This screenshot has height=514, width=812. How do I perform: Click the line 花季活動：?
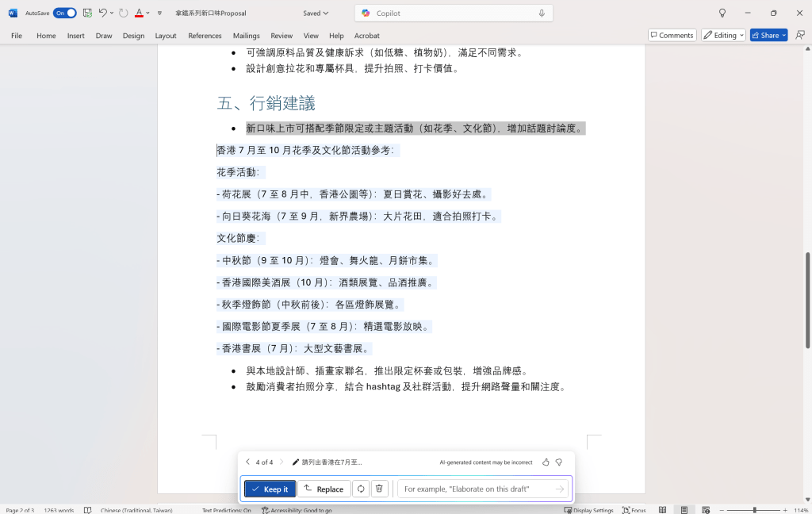(238, 172)
